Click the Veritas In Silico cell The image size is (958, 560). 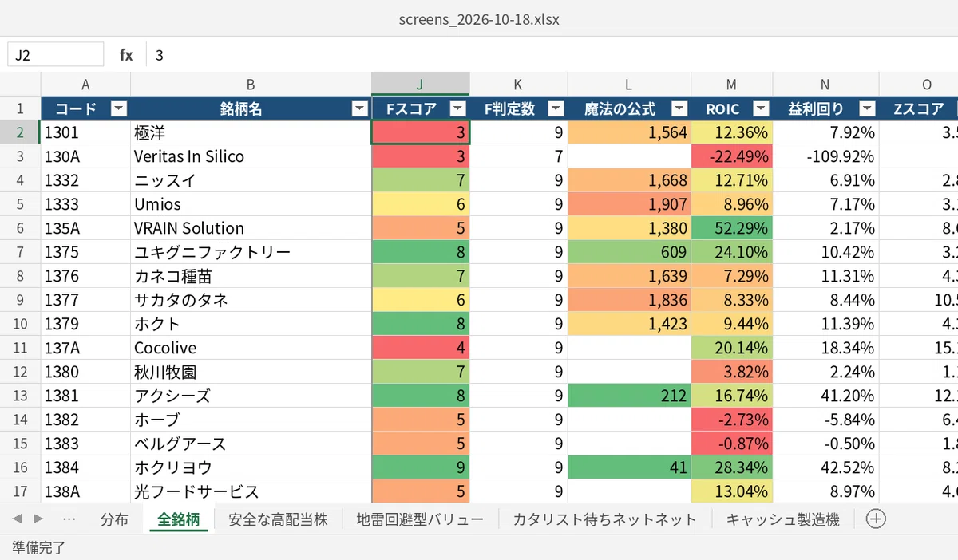point(251,156)
